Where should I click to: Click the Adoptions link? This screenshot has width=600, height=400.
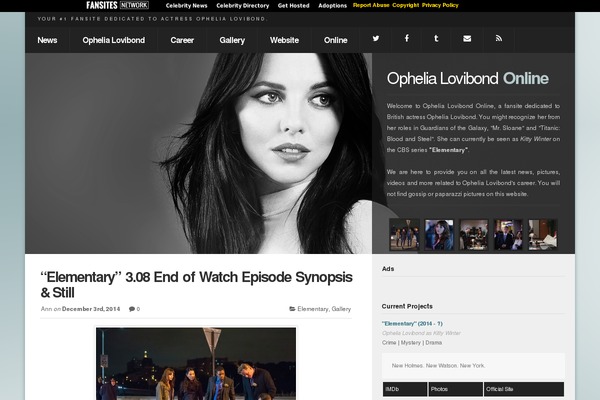click(333, 6)
